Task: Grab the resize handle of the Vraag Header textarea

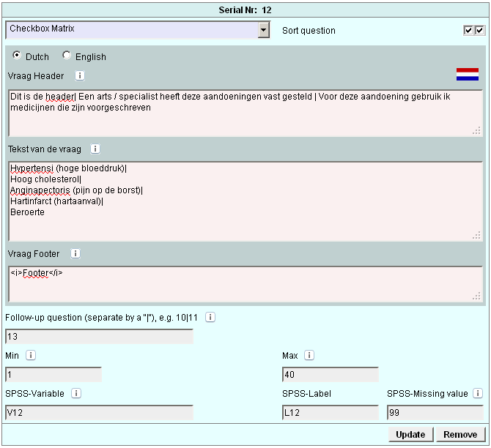Action: pos(476,131)
